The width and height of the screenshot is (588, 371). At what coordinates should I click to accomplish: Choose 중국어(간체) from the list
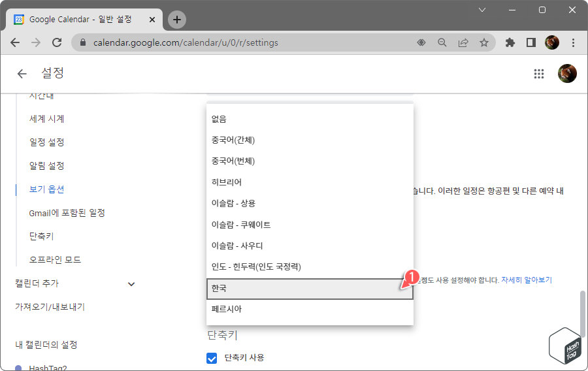(x=310, y=140)
